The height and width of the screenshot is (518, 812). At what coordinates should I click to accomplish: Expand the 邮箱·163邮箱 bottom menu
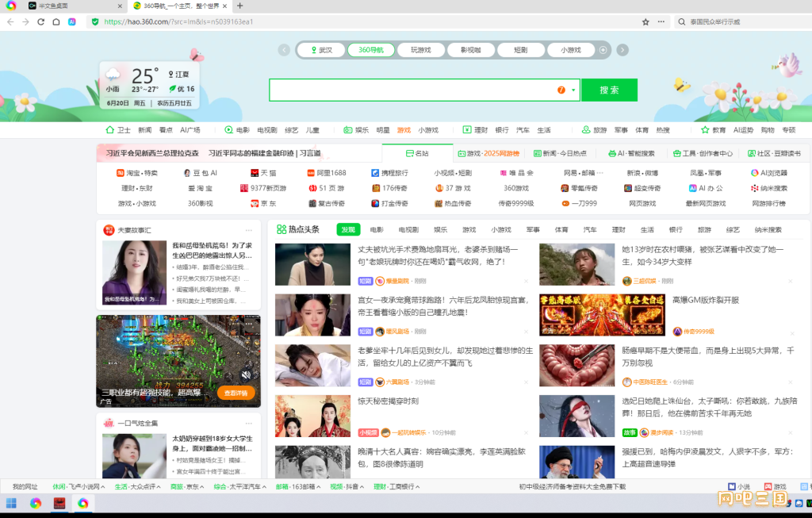click(x=298, y=487)
